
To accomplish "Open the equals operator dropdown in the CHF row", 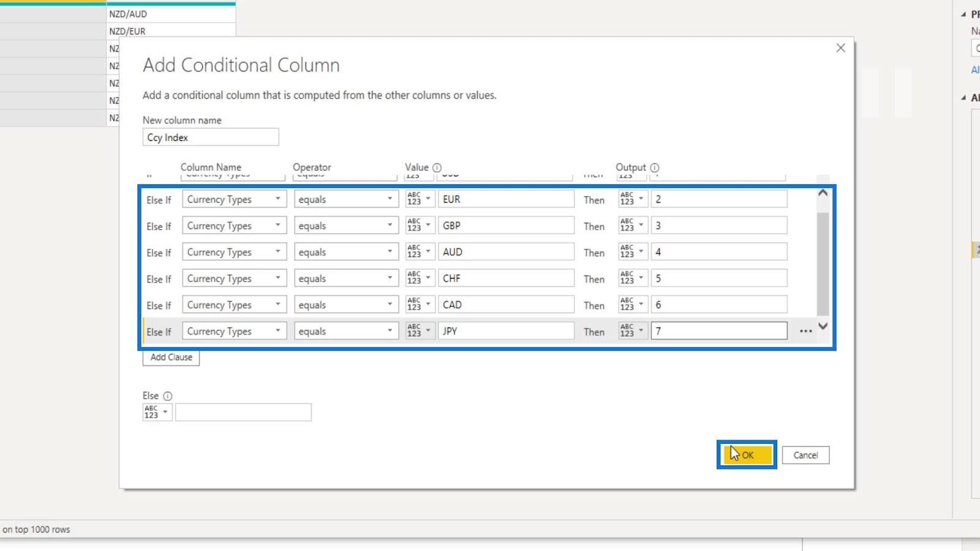I will (x=346, y=278).
